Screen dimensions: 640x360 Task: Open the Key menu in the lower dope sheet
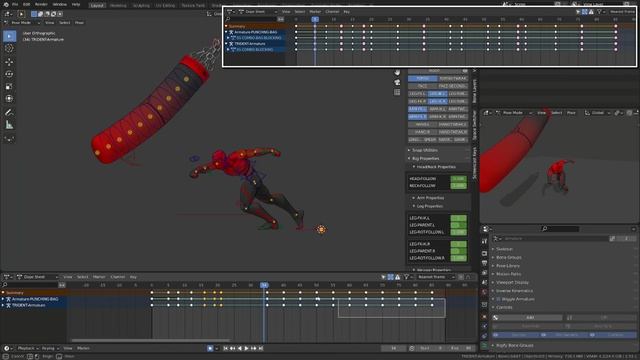[133, 277]
